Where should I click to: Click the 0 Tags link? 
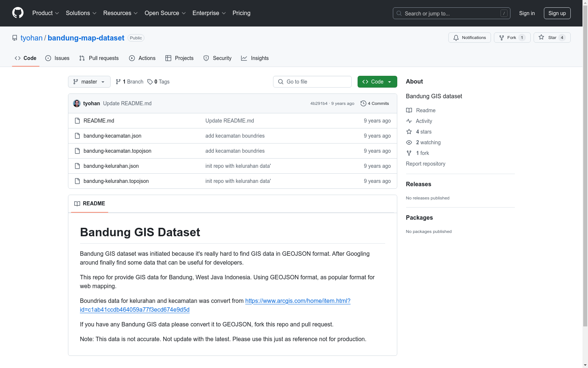(x=158, y=82)
